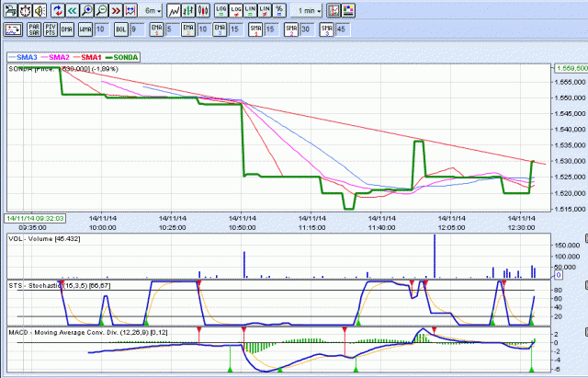This screenshot has height=378, width=588.
Task: Open the 1 min interval dropdown
Action: (307, 10)
